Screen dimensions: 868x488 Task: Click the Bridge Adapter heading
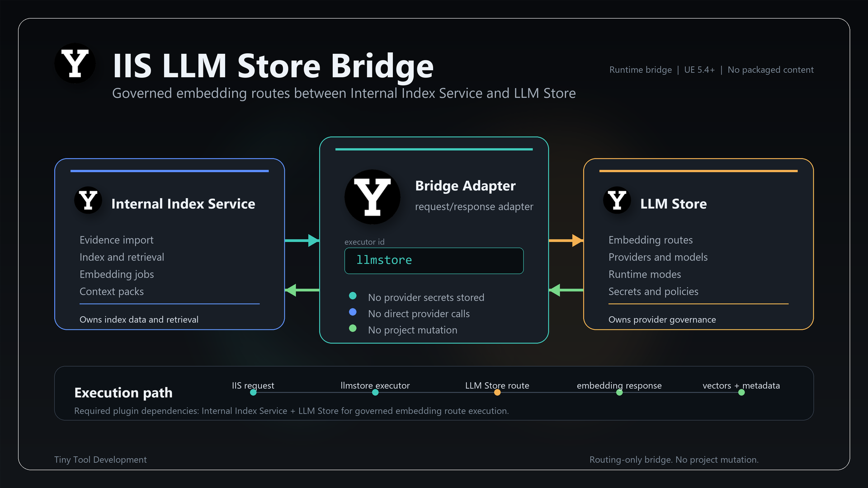click(x=465, y=186)
